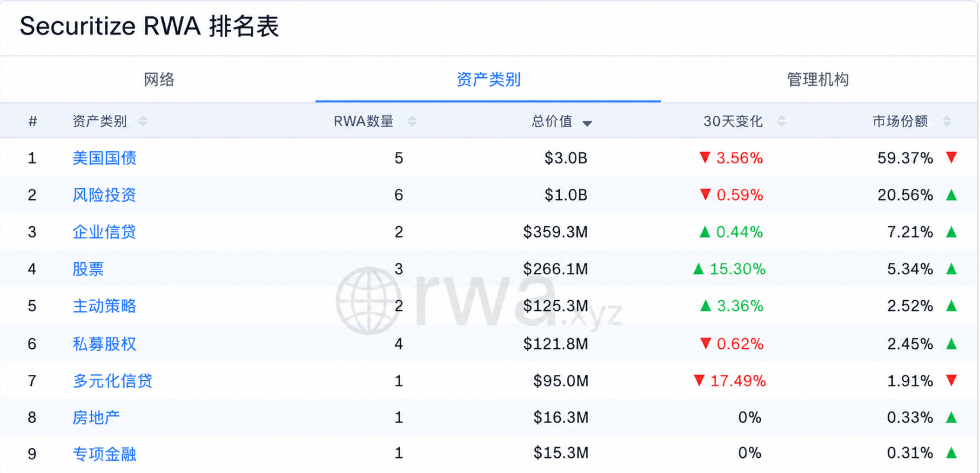Screen dimensions: 980x473
Task: Open the 美国国债 asset class link
Action: pos(104,158)
